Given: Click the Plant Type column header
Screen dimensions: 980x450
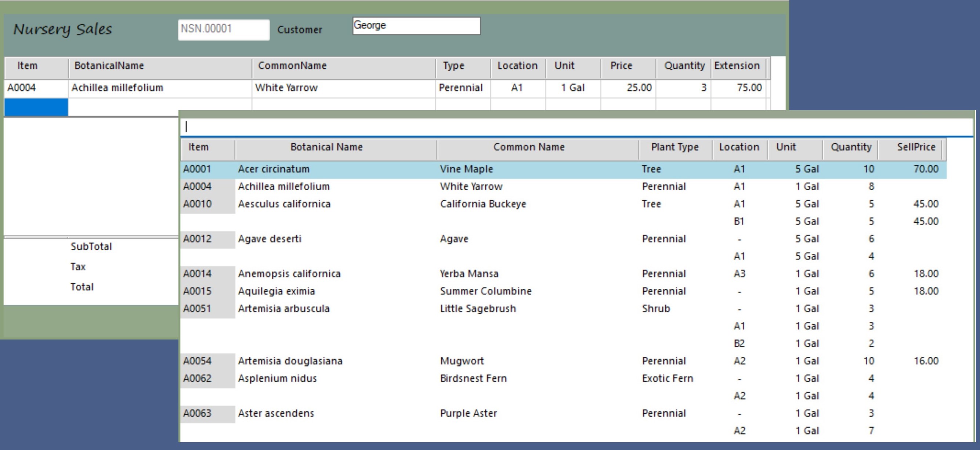Looking at the screenshot, I should click(674, 147).
